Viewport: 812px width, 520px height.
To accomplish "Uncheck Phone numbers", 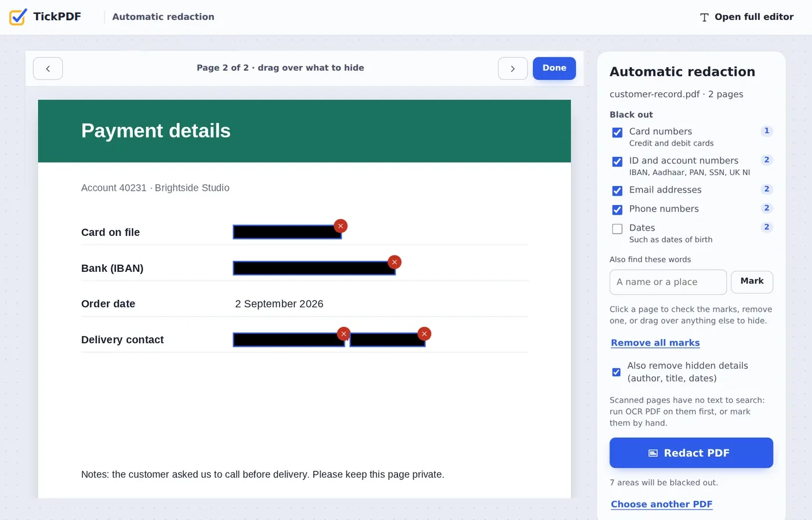I will click(x=617, y=210).
